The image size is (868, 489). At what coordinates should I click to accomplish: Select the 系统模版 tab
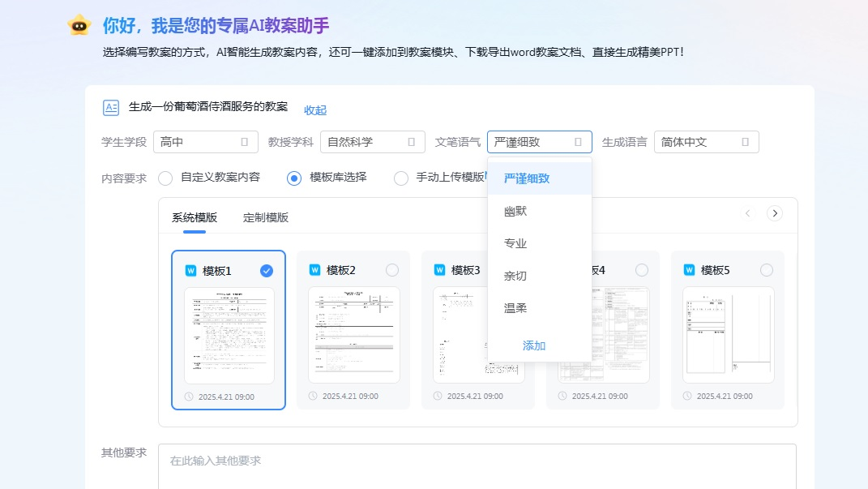coord(192,217)
